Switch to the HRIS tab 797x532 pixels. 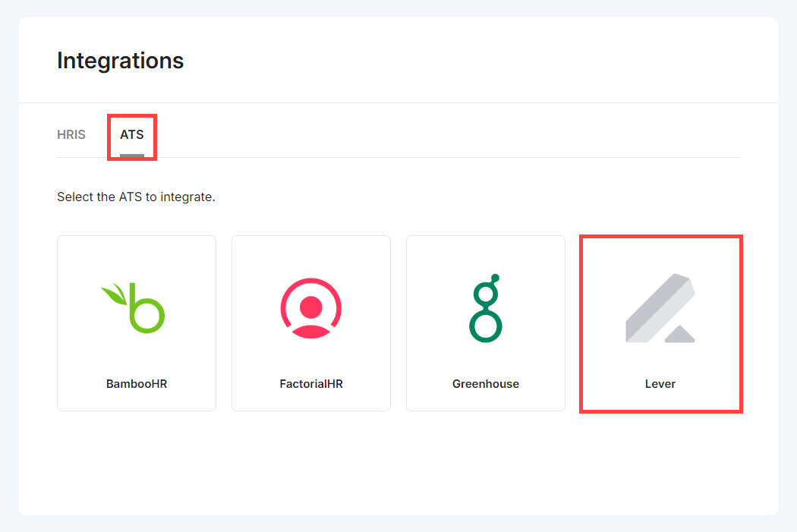point(71,135)
